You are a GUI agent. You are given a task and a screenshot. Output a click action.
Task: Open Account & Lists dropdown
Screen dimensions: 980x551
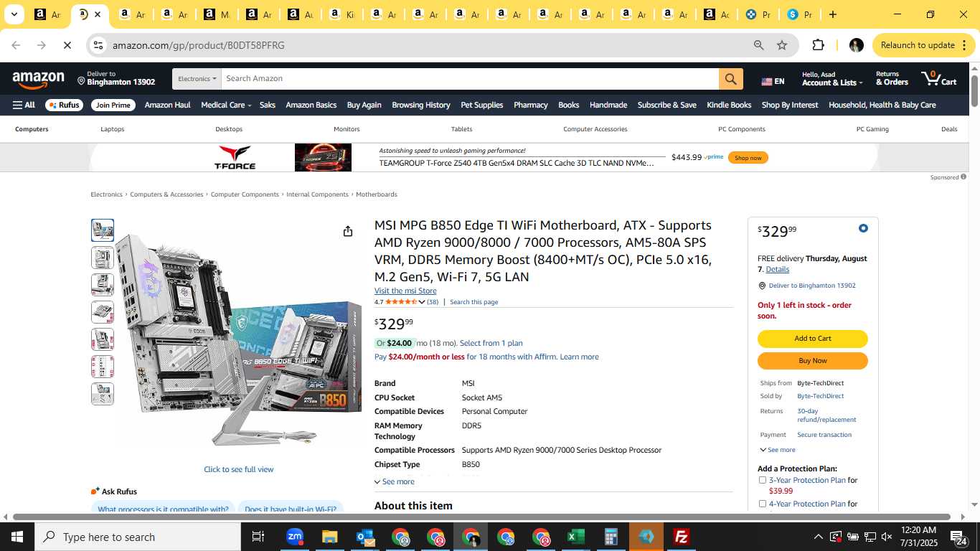(x=832, y=79)
